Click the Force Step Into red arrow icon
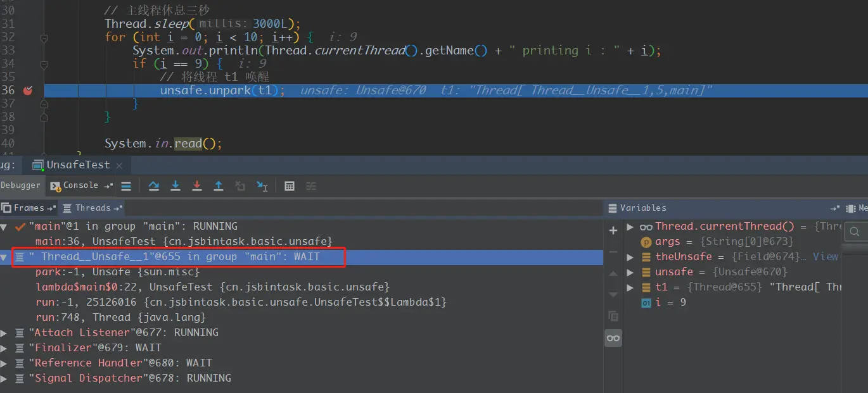Screen dimensions: 868x393 [197, 185]
